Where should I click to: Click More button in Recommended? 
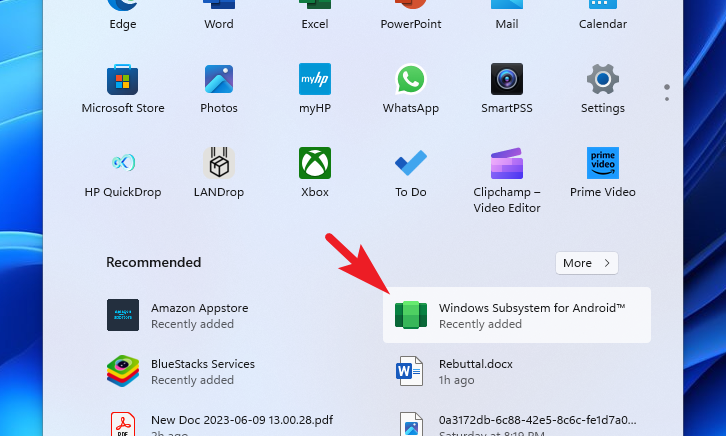click(x=587, y=263)
